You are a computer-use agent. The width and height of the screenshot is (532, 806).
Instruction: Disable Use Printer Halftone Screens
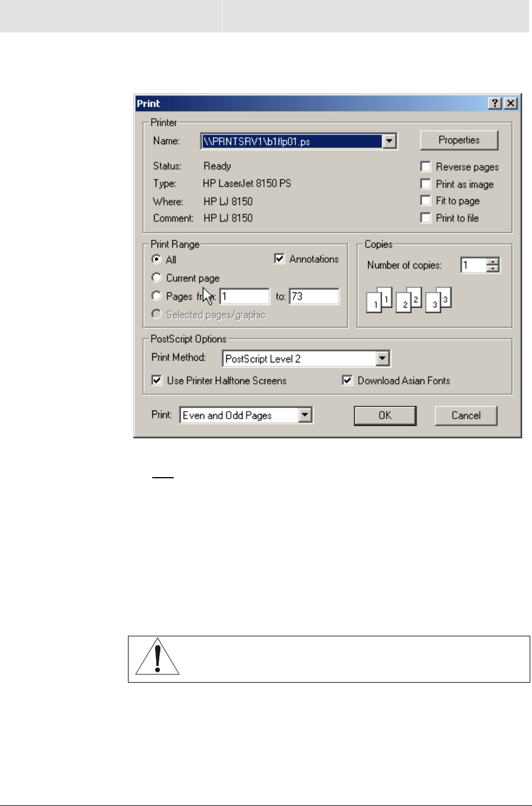pos(157,380)
